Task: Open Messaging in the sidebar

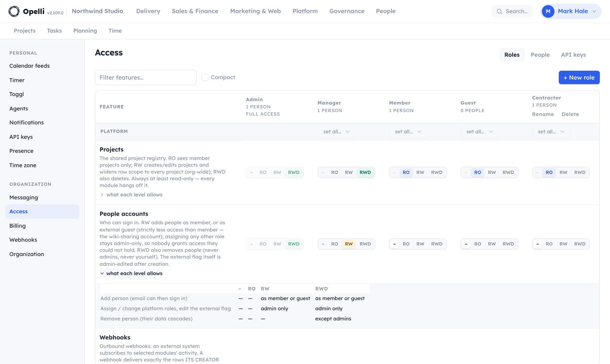Action: pyautogui.click(x=42, y=198)
